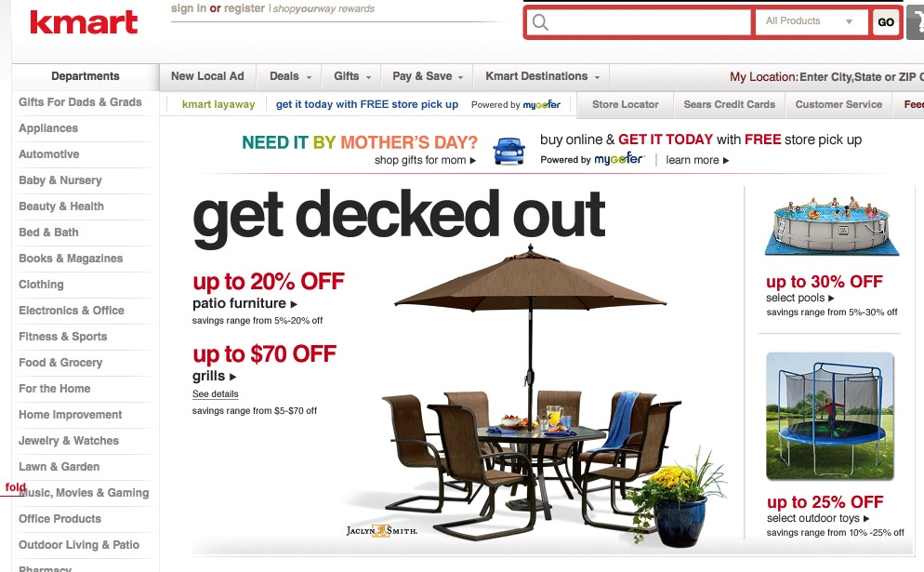
Task: Click into the search input field
Action: (x=640, y=22)
